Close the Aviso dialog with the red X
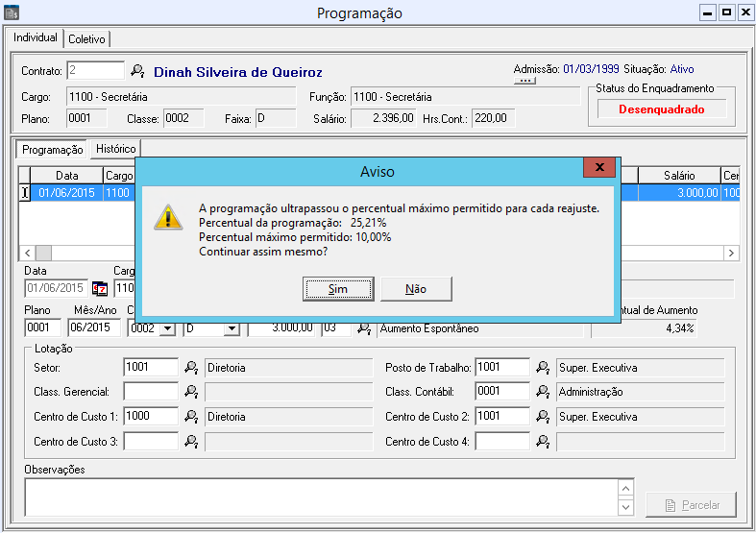Viewport: 756px width, 533px height. 599,167
